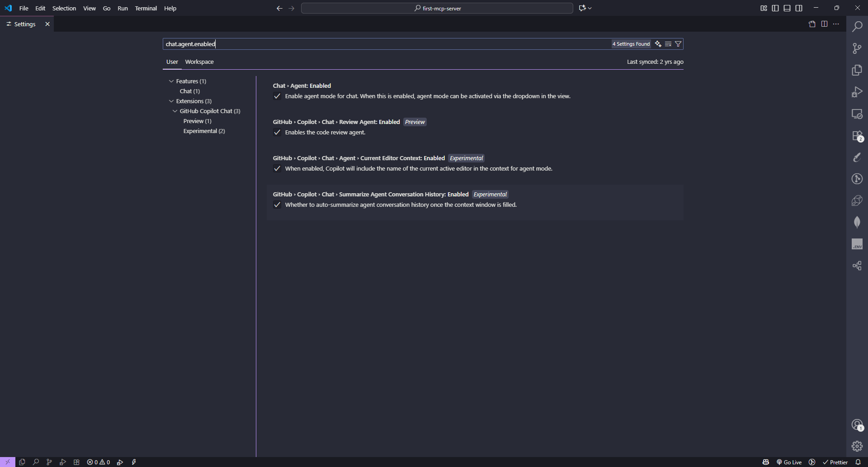The image size is (868, 467).
Task: Close the Settings tab
Action: point(47,24)
